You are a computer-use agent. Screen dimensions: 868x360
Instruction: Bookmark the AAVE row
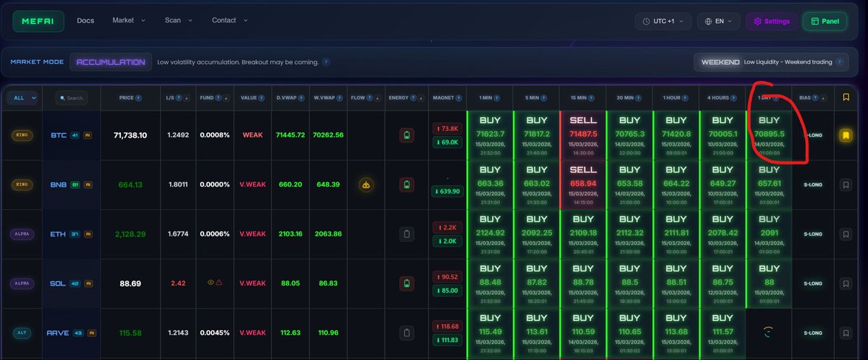click(x=846, y=333)
